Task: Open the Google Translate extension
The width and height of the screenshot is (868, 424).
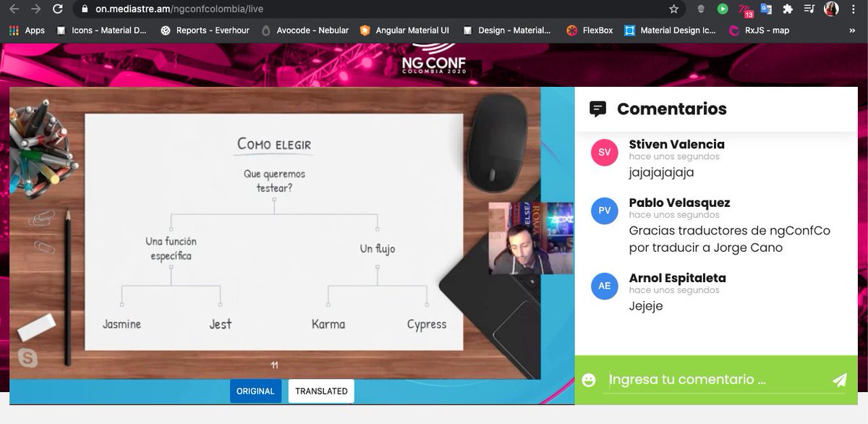Action: coord(766,9)
